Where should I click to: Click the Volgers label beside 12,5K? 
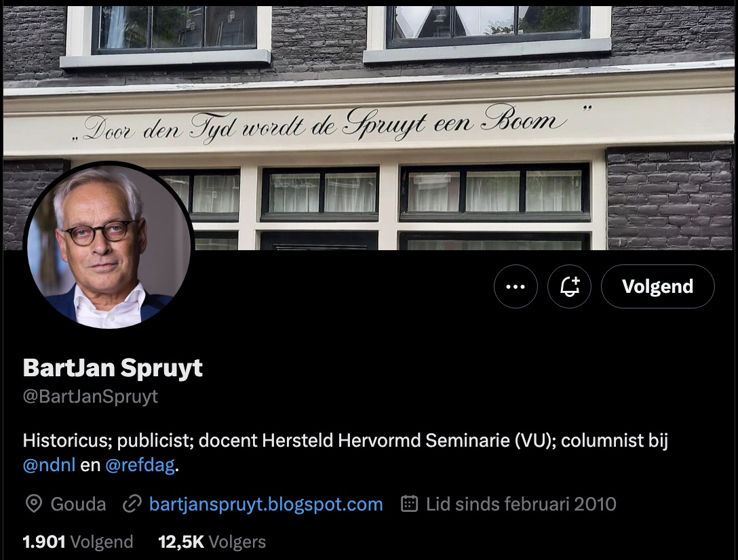click(x=237, y=542)
